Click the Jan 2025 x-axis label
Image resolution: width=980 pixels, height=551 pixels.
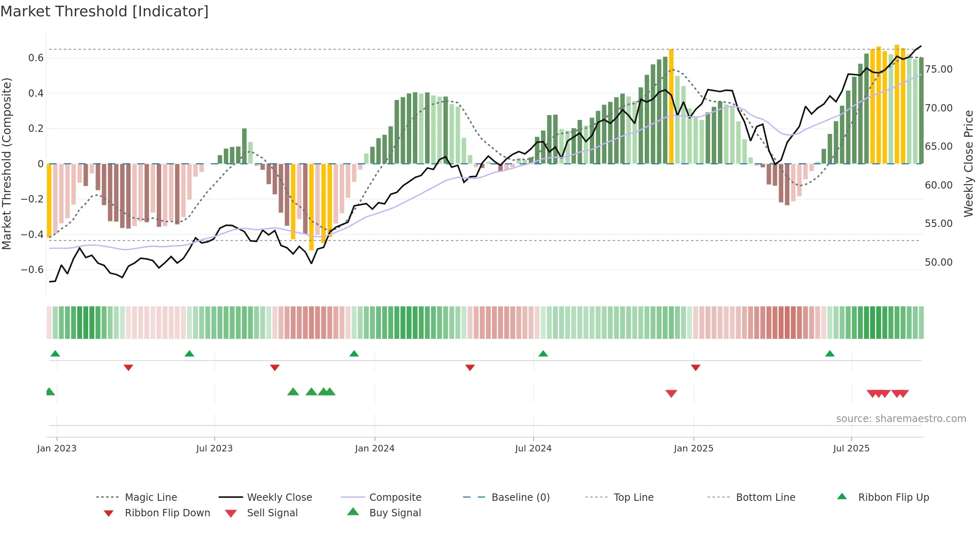click(x=694, y=448)
